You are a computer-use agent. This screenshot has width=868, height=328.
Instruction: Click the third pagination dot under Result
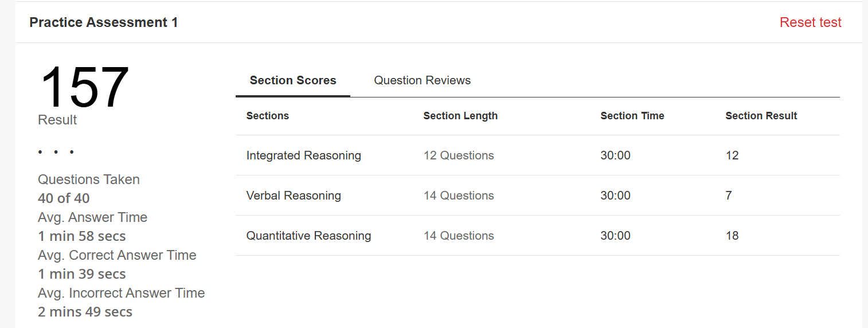click(72, 152)
